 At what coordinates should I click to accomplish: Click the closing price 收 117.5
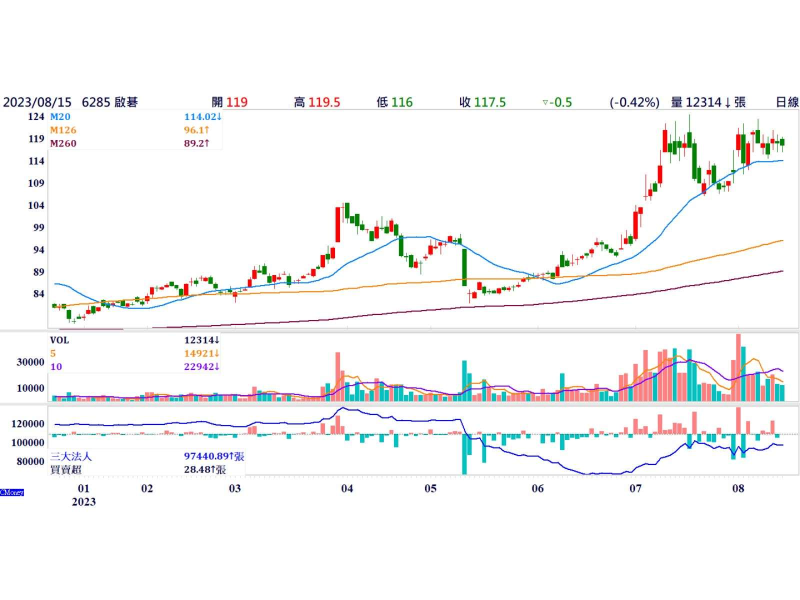click(x=482, y=102)
